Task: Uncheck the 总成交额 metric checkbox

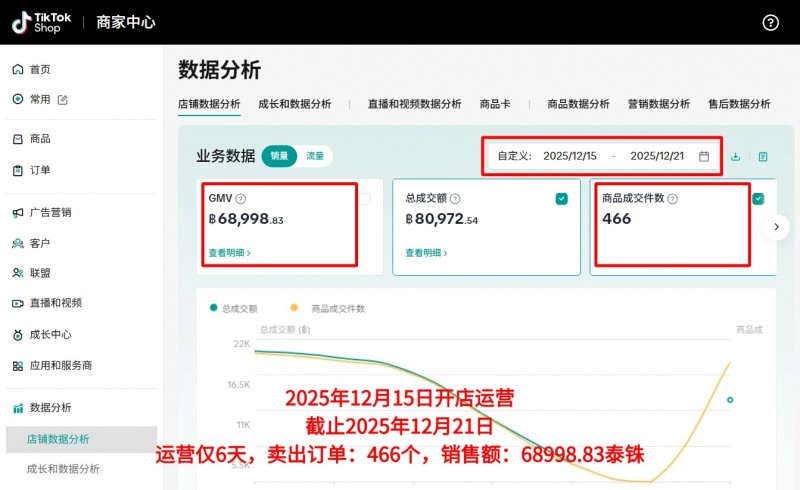Action: (562, 199)
